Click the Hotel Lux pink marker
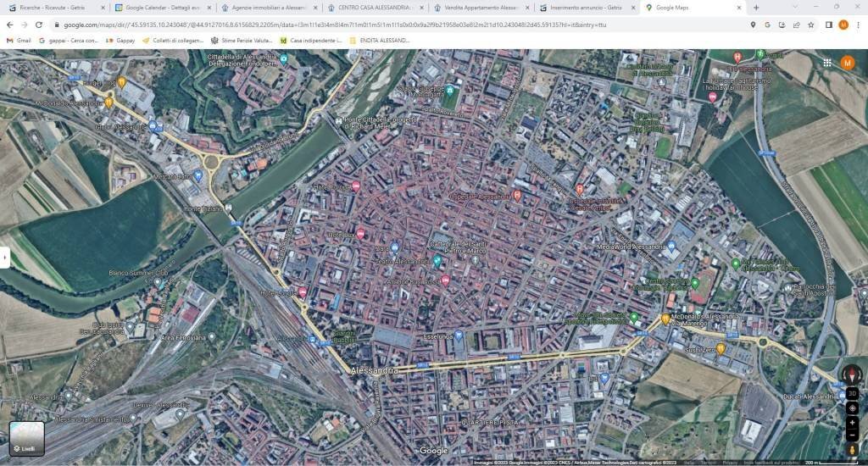Viewport: 868px width, 466px height. pos(360,234)
